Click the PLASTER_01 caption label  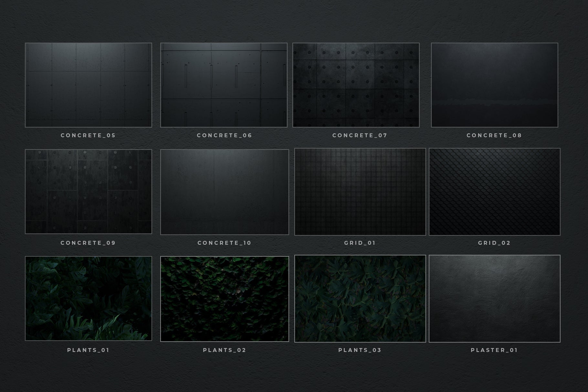click(x=494, y=350)
